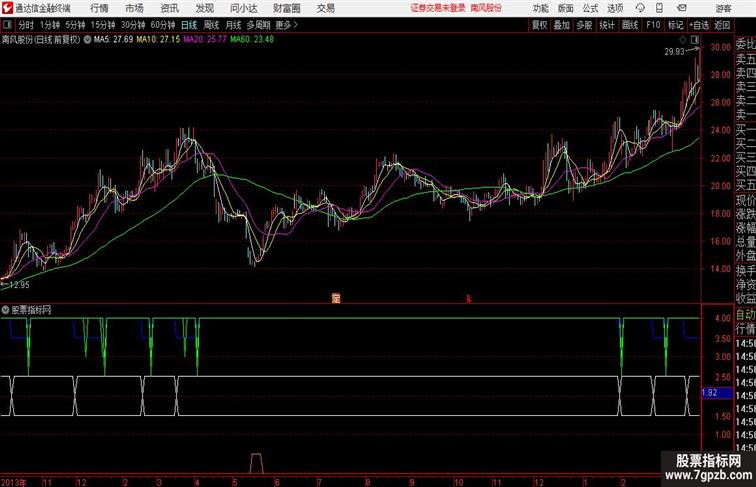Viewport: 756px width, 487px height.
Task: Click the MA20: 25.77 indicator value
Action: [205, 40]
